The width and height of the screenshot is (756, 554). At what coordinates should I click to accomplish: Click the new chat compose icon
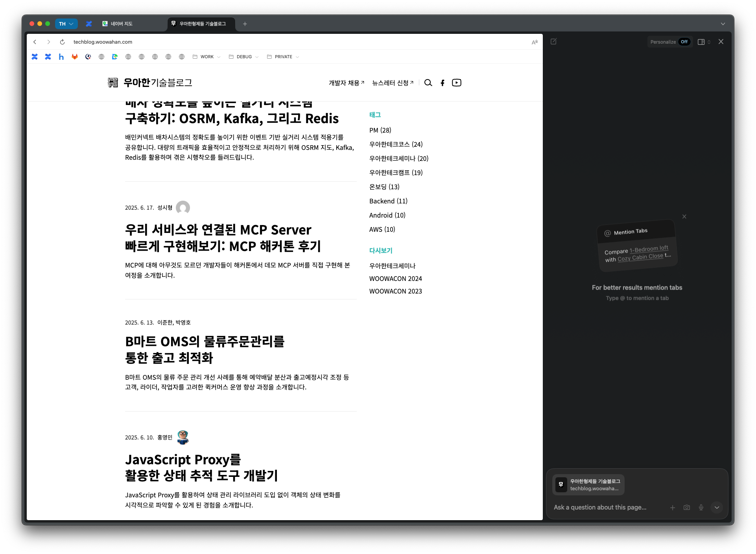click(553, 42)
